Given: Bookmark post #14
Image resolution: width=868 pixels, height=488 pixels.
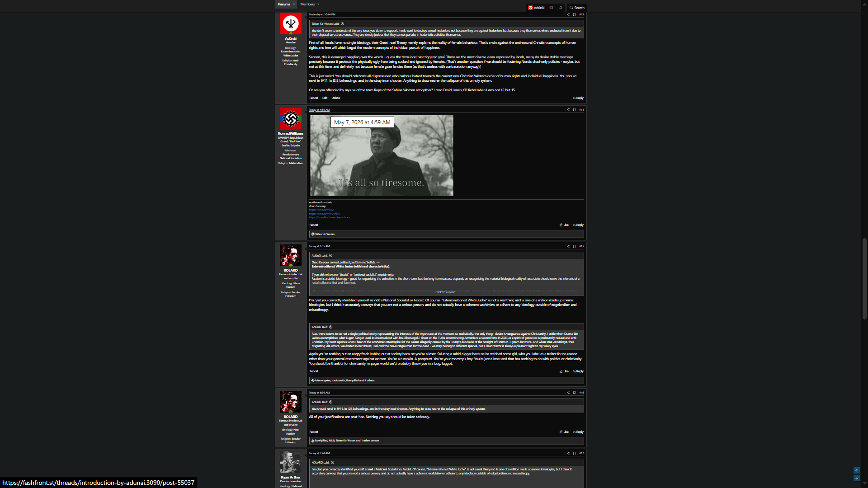Looking at the screenshot, I should tap(575, 109).
